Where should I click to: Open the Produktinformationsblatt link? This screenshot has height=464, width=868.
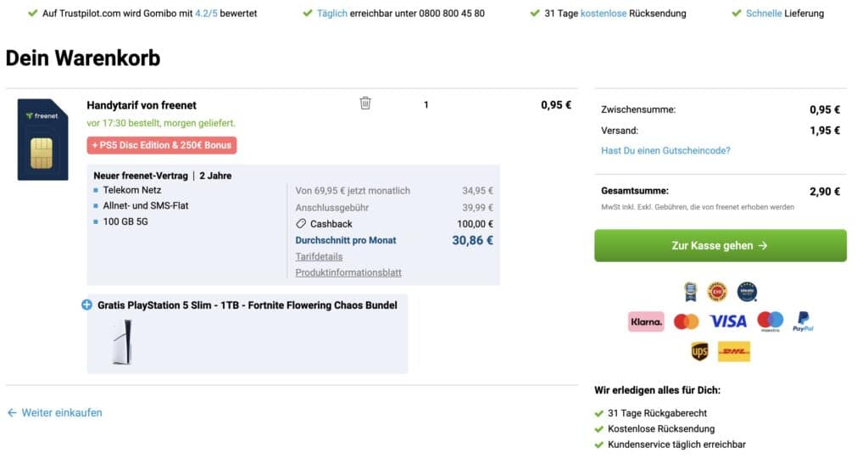point(348,273)
